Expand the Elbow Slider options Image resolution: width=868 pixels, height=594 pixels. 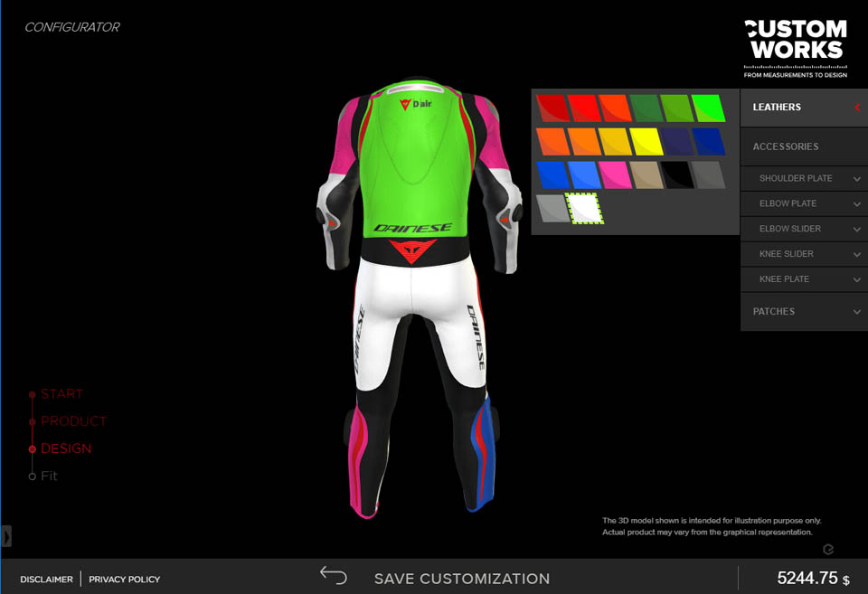pos(804,229)
